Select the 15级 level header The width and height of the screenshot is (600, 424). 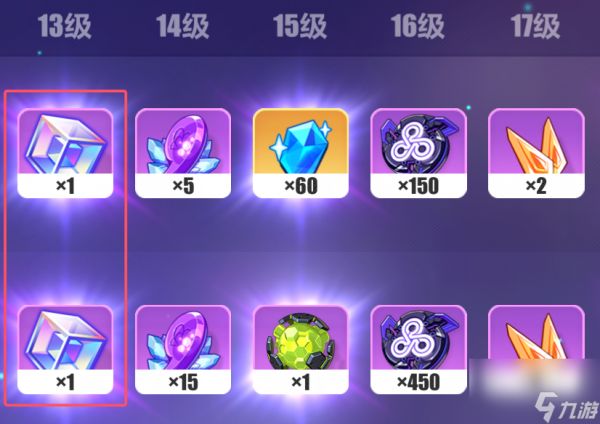300,26
